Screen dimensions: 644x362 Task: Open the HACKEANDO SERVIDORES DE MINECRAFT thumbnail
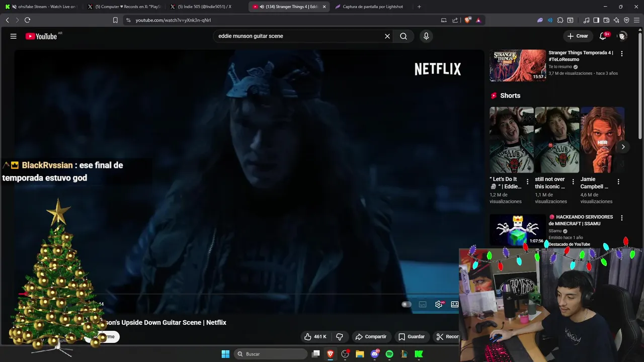pos(518,230)
